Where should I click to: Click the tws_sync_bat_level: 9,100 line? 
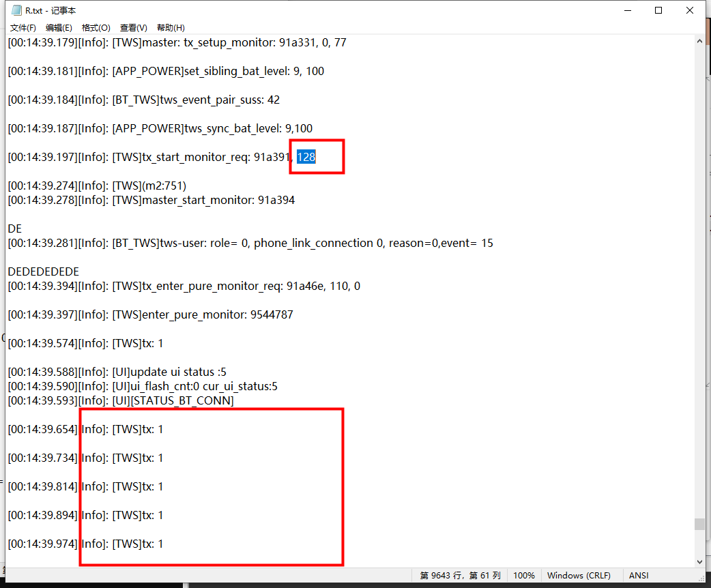[x=160, y=128]
